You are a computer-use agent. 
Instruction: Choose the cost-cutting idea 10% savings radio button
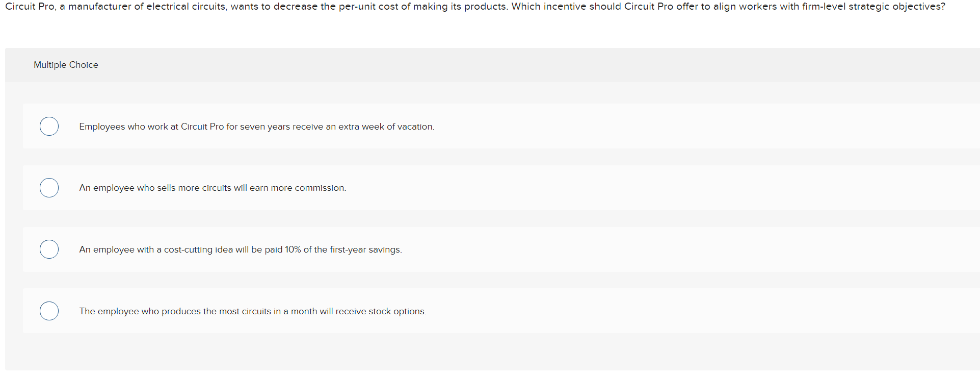(49, 249)
